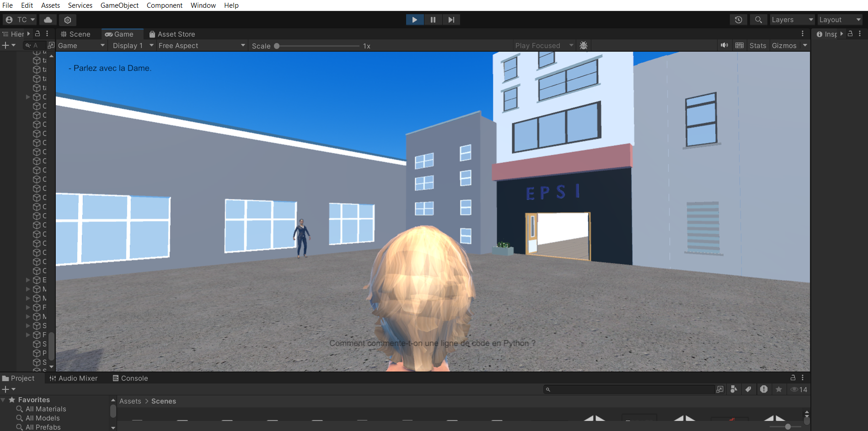Open the Undo History icon
The height and width of the screenshot is (431, 868).
(x=738, y=20)
